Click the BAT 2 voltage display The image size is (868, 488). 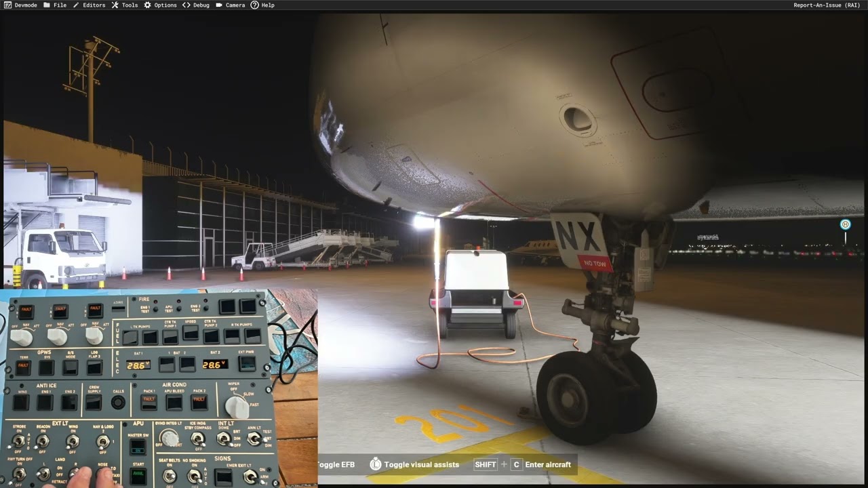[x=214, y=364]
